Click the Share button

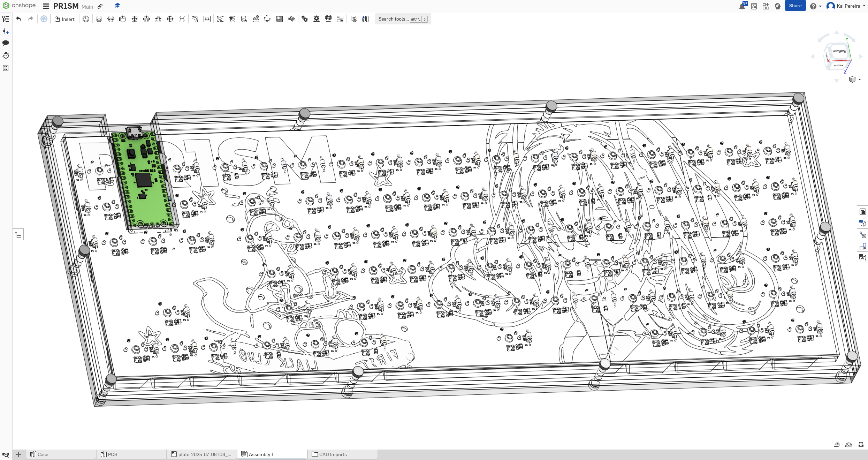(x=795, y=6)
